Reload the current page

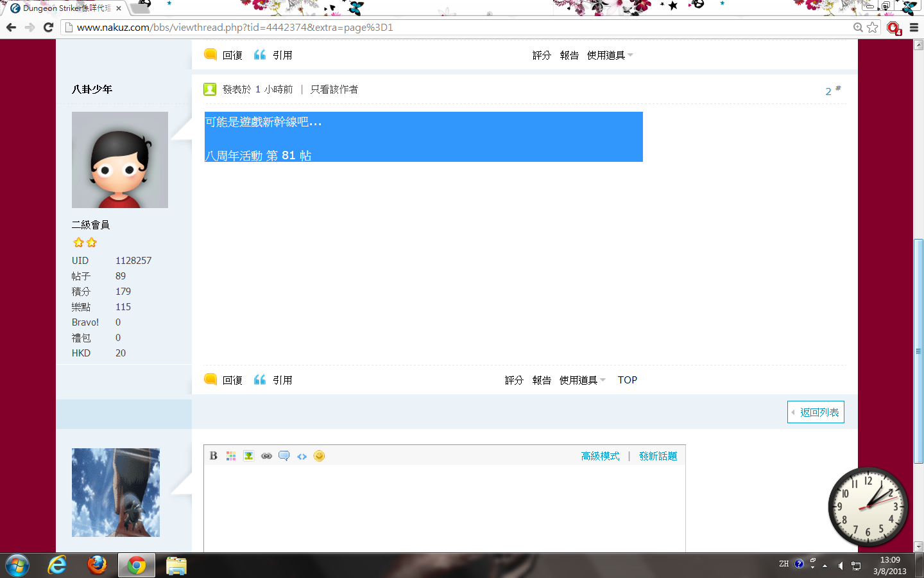pyautogui.click(x=48, y=27)
